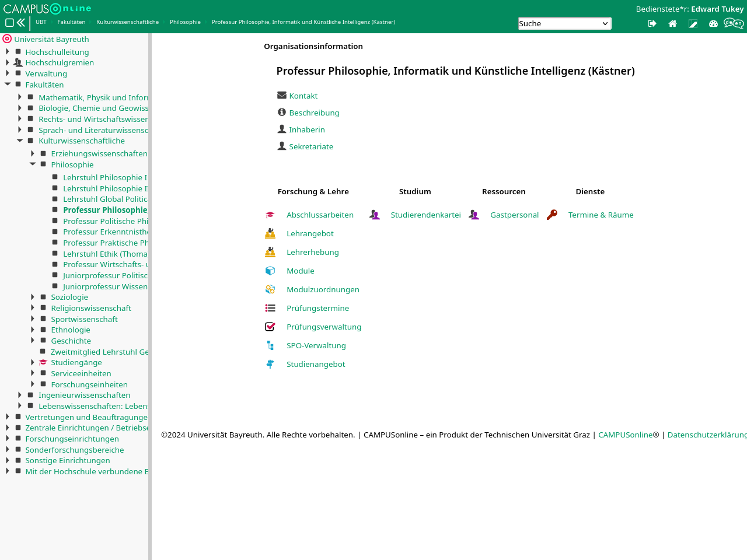Viewport: 747px width, 560px height.
Task: Click the Abschlussarbeiten graduation cap icon
Action: pos(270,215)
